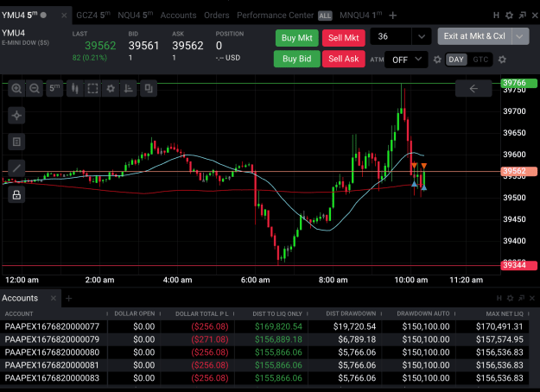Zoom in on the chart
540x392 pixels.
coord(16,88)
